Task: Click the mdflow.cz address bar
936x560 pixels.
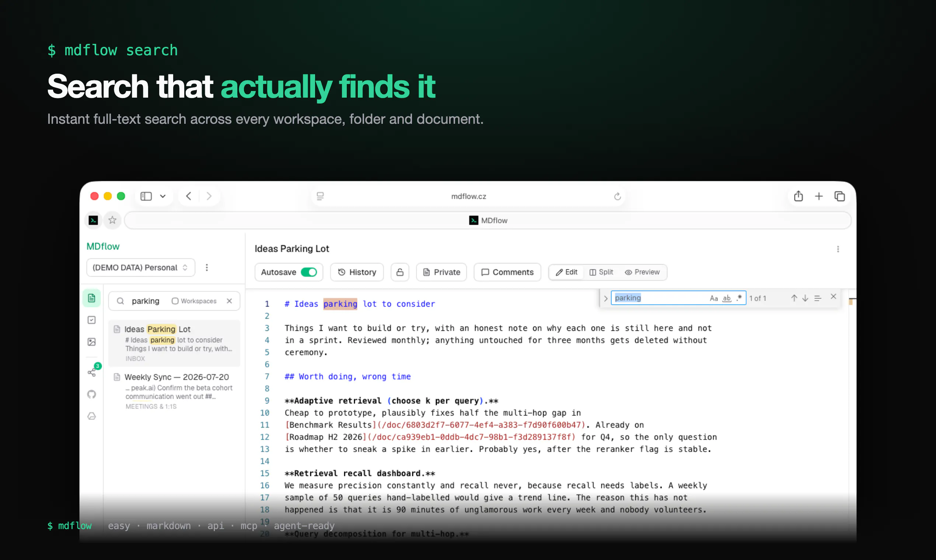Action: pyautogui.click(x=468, y=196)
